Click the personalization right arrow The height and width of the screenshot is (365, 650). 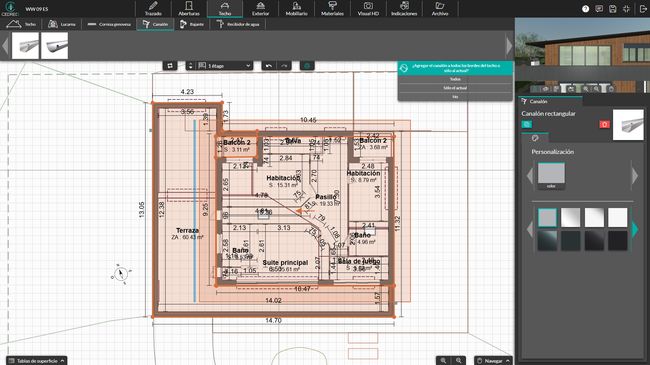click(x=635, y=176)
